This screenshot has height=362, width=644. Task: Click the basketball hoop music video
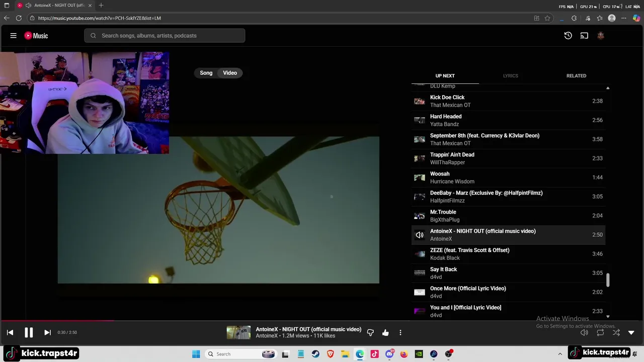click(218, 210)
